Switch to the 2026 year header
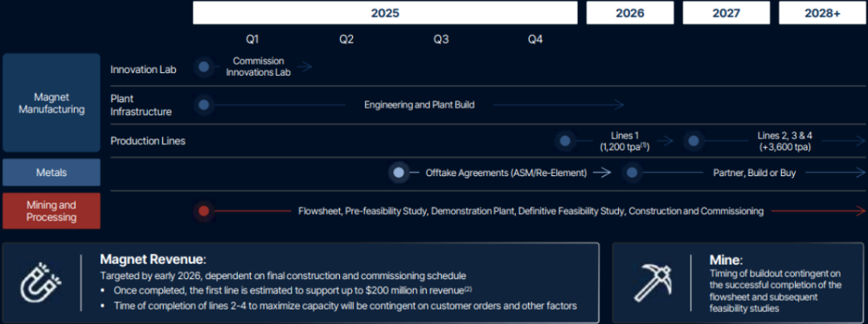The image size is (868, 324). pyautogui.click(x=630, y=13)
